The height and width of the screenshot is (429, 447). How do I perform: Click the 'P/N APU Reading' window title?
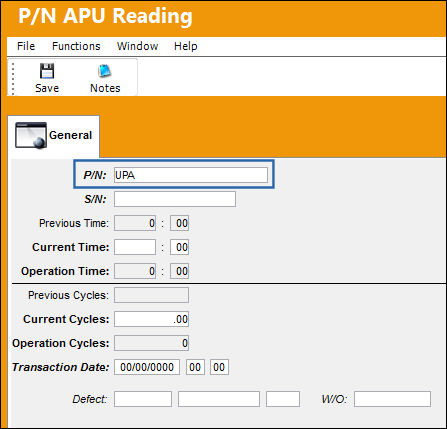[x=105, y=17]
